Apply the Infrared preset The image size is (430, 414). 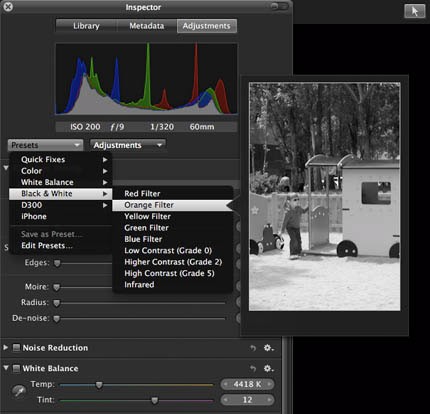(x=173, y=285)
